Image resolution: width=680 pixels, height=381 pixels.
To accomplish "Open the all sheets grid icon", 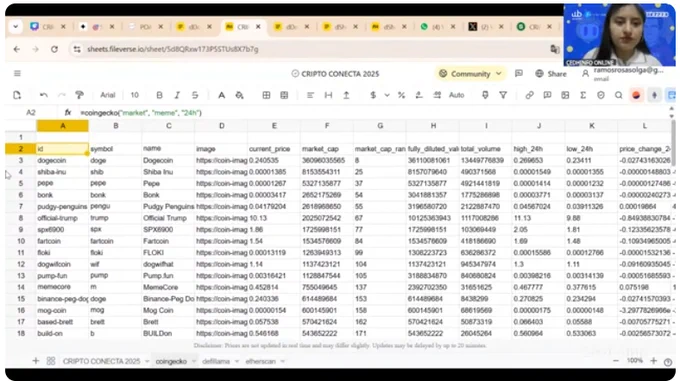I will click(x=51, y=361).
